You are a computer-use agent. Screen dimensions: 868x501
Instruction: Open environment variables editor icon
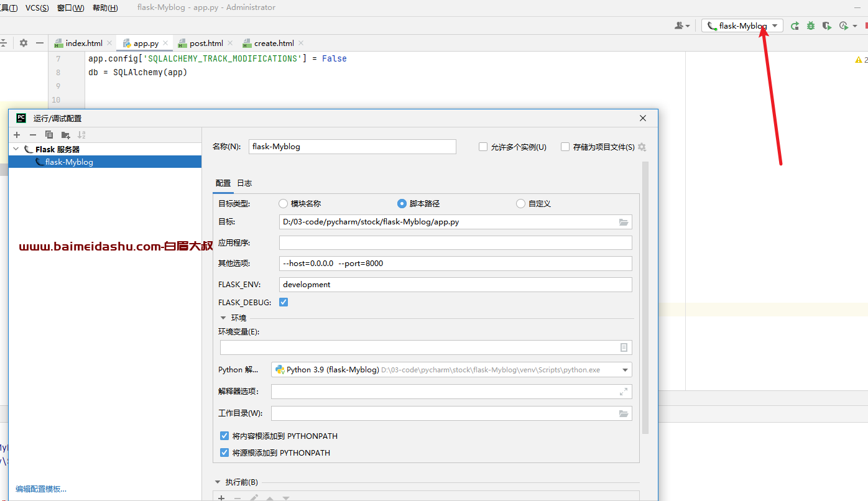[624, 347]
